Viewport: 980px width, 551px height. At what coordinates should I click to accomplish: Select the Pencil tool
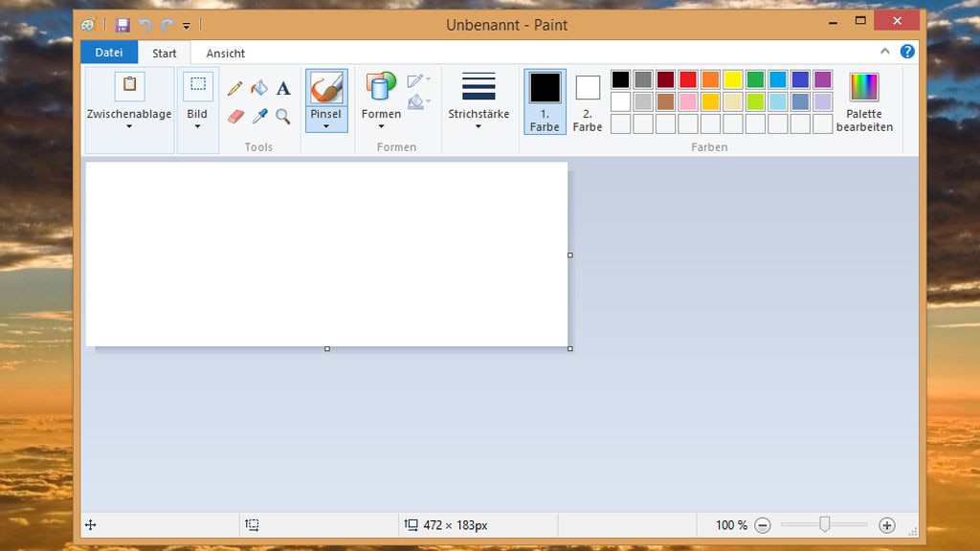point(234,88)
